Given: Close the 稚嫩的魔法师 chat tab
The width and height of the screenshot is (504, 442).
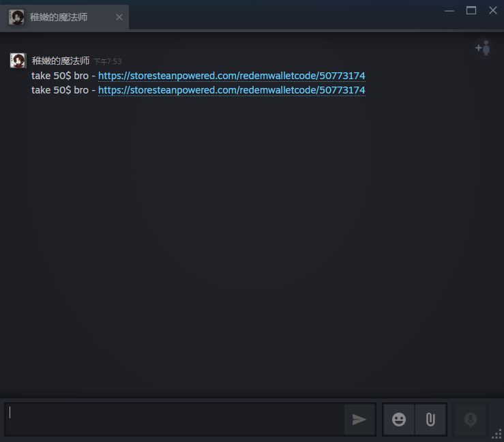Looking at the screenshot, I should [119, 17].
